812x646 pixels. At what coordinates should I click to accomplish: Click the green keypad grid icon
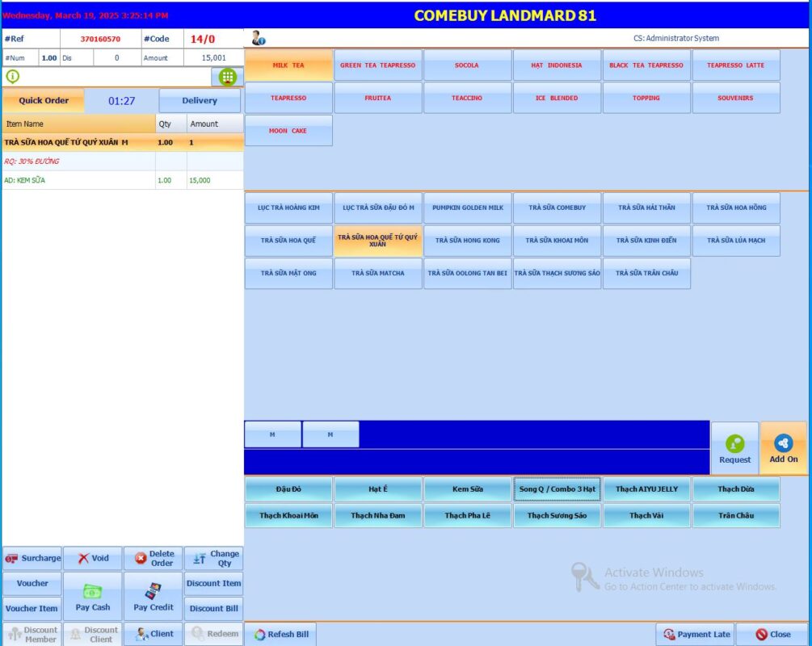[228, 77]
